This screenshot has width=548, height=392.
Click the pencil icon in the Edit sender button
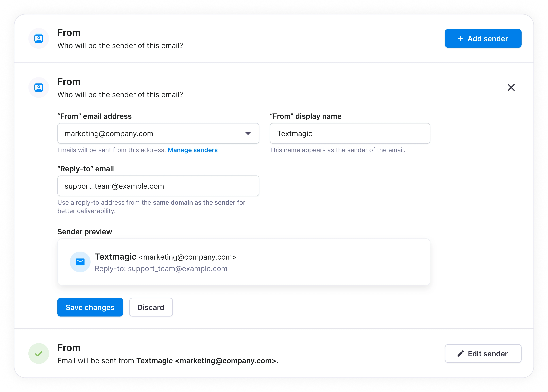point(460,354)
